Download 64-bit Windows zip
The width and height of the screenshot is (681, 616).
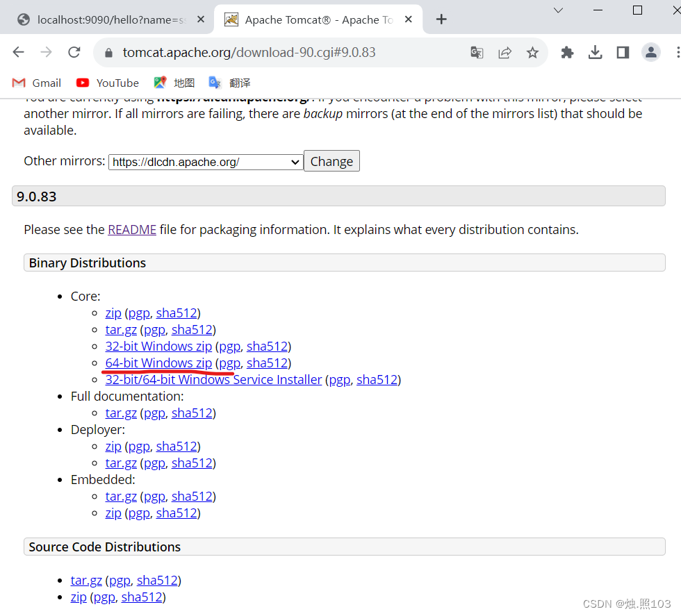pyautogui.click(x=158, y=363)
